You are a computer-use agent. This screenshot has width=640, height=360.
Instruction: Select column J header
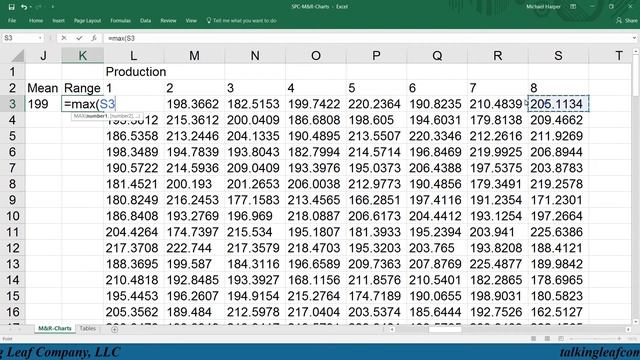click(x=43, y=56)
